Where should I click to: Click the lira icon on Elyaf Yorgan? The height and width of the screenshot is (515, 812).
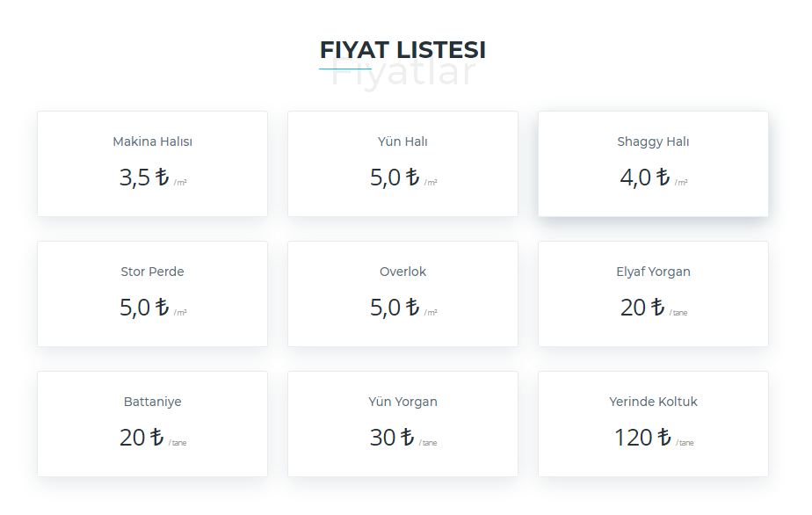657,308
